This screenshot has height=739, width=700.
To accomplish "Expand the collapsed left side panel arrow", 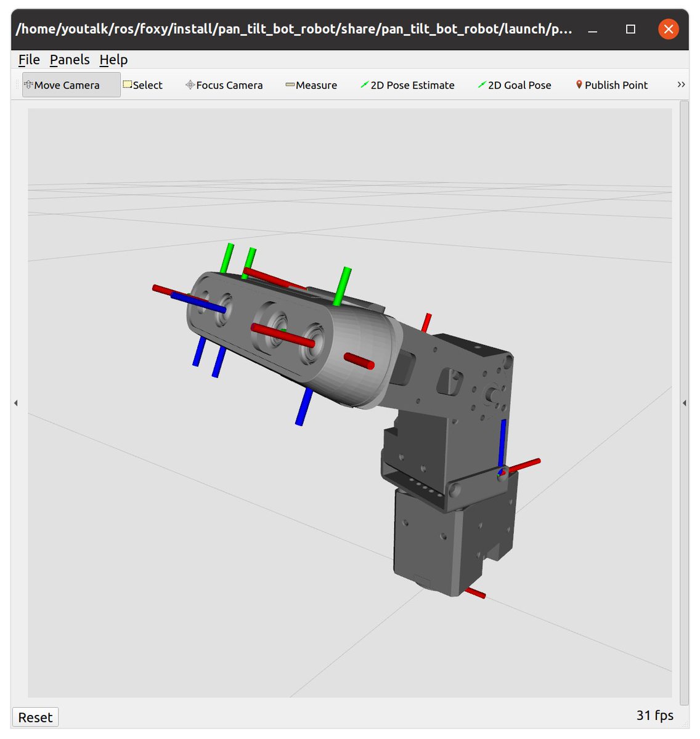I will pos(15,403).
